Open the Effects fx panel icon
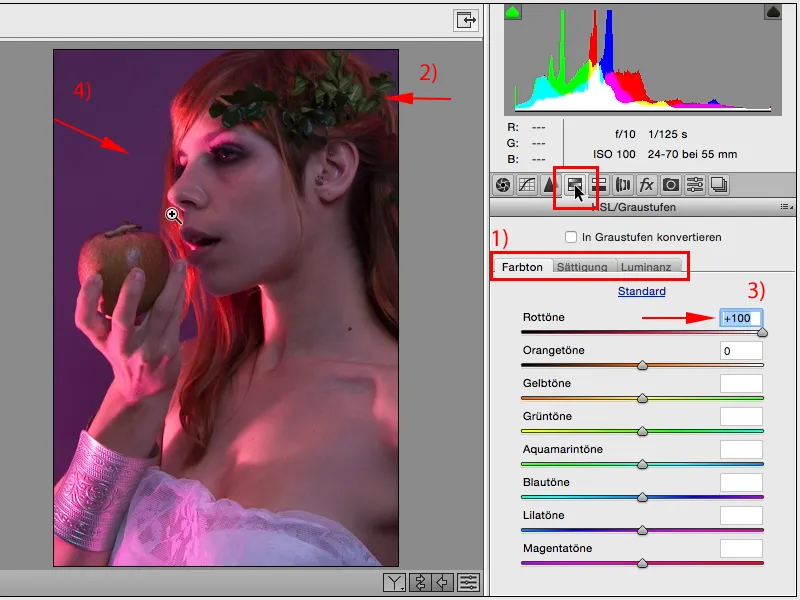 pos(647,185)
